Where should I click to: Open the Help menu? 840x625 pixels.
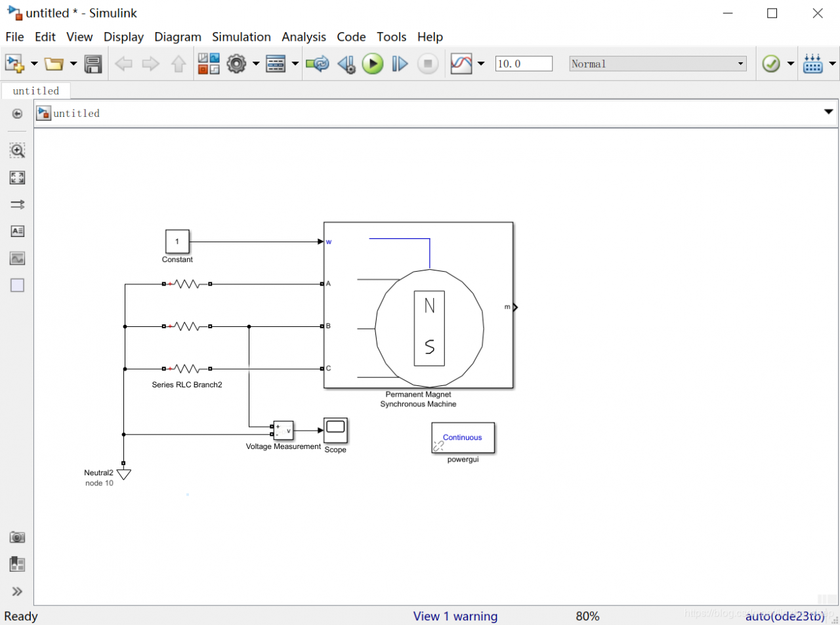pyautogui.click(x=430, y=37)
